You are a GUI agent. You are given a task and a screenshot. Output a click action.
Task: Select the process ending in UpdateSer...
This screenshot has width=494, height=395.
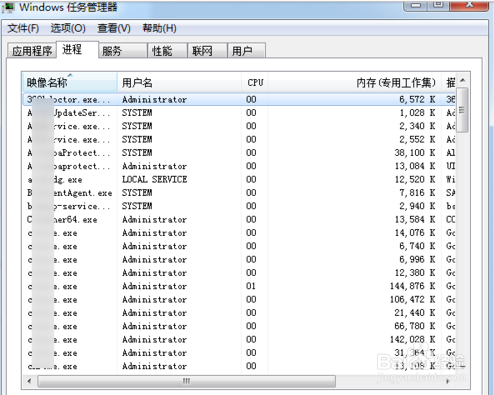239,113
